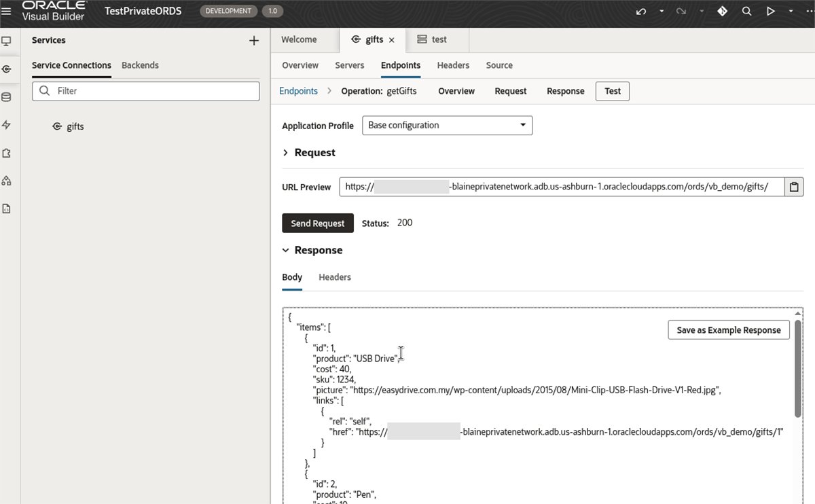815x504 pixels.
Task: Open Web Applications in left navigator
Action: pyautogui.click(x=7, y=41)
